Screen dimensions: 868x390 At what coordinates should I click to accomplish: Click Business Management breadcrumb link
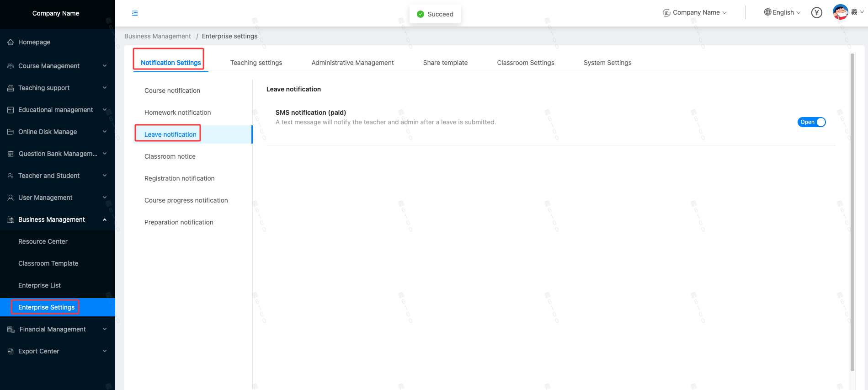click(157, 36)
